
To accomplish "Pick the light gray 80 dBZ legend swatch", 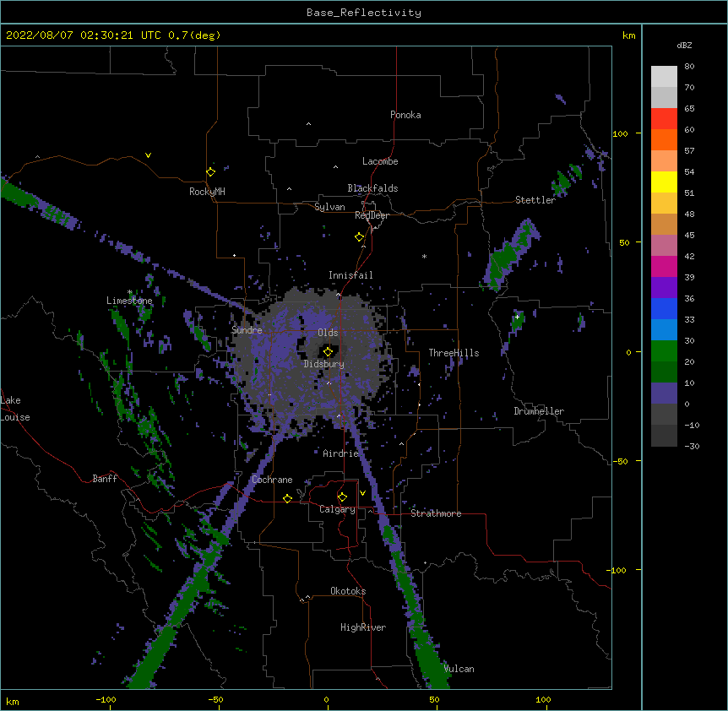I will [664, 77].
